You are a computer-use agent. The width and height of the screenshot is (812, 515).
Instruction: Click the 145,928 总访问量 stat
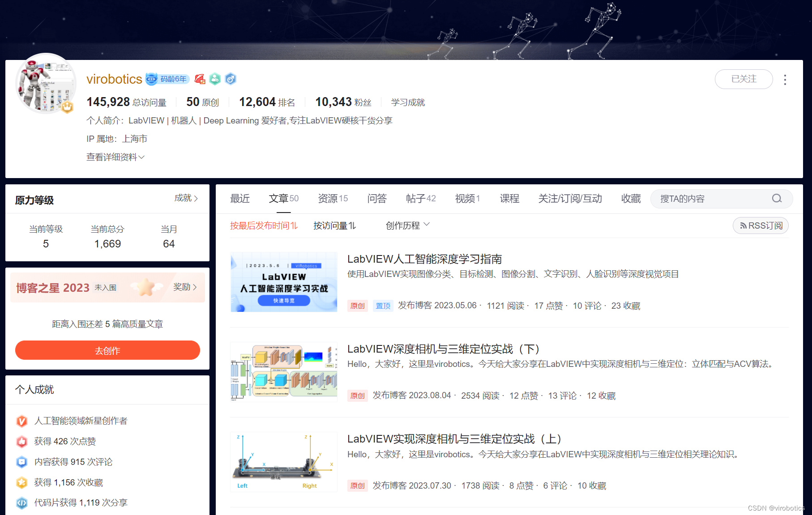[126, 102]
